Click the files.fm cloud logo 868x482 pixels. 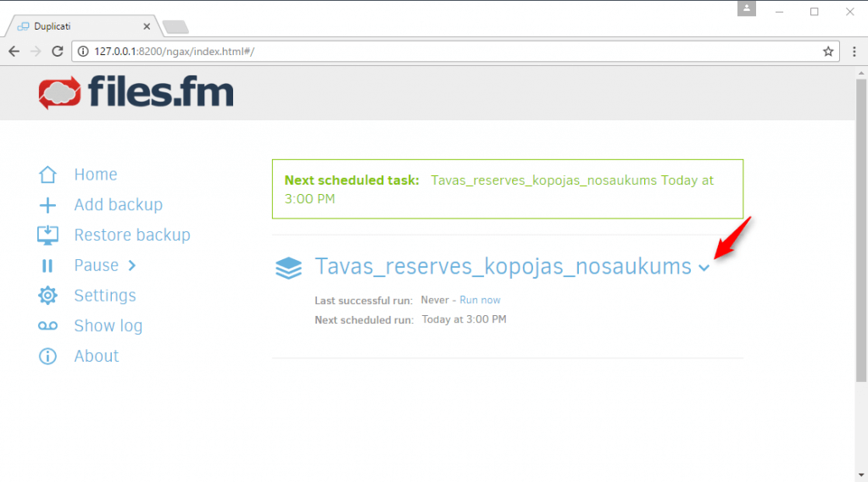[59, 93]
